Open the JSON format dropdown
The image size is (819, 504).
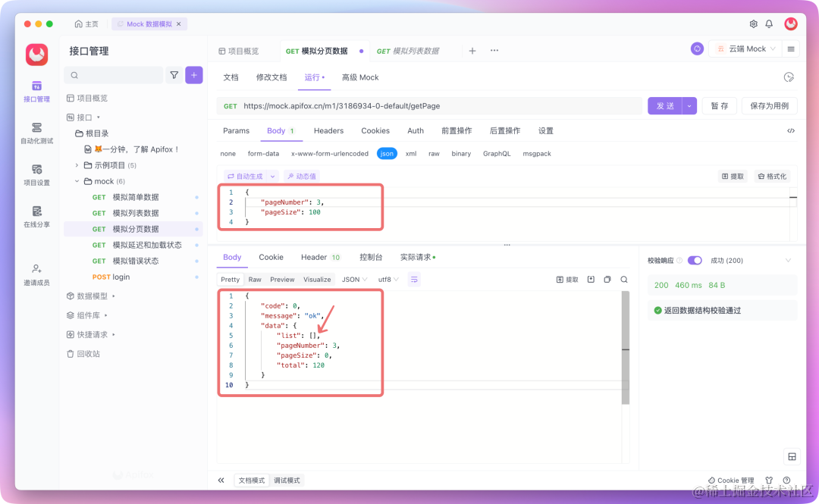coord(355,280)
